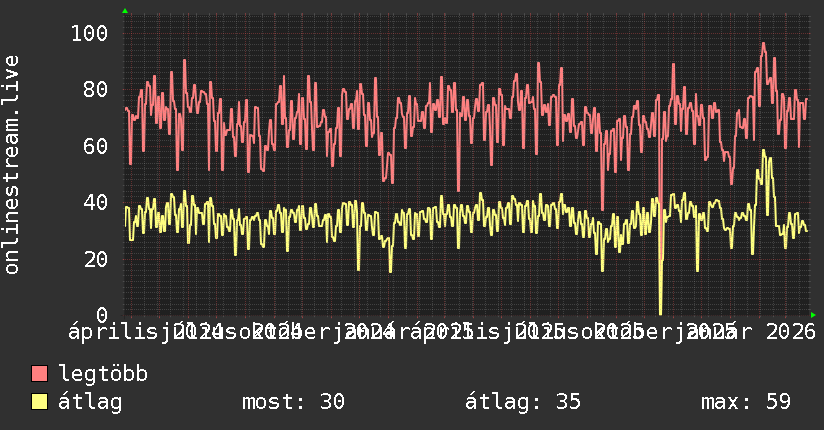Viewport: 824px width, 430px height.
Task: Select the átlag legend label next to the yellow swatch
Action: [x=90, y=402]
